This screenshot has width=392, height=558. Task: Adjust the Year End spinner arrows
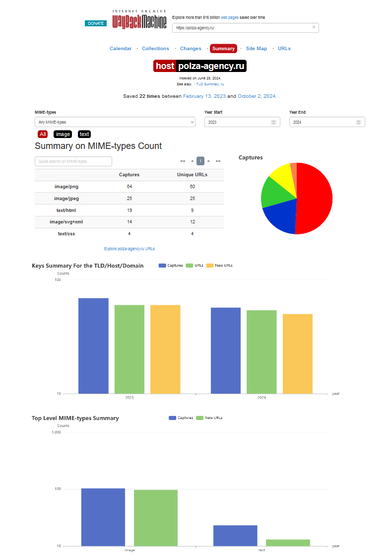359,122
